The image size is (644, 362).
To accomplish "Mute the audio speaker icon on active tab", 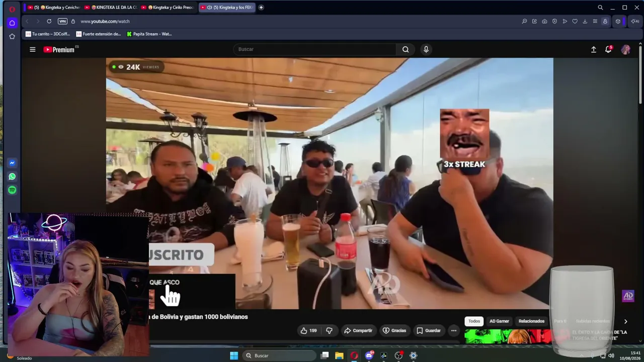I will pyautogui.click(x=209, y=8).
